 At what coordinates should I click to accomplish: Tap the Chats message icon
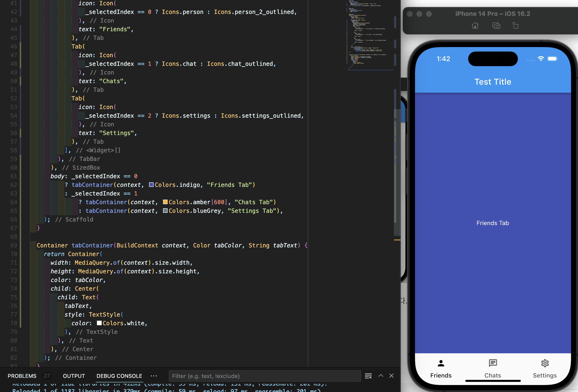coord(493,363)
